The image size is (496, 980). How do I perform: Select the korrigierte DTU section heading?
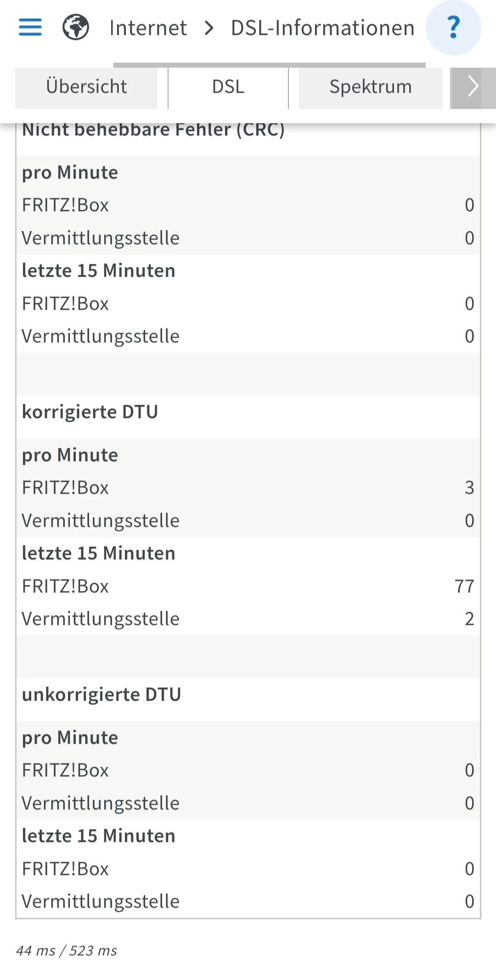coord(90,412)
